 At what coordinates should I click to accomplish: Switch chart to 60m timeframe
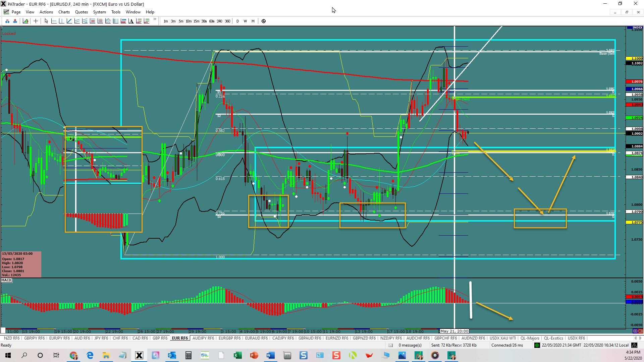[x=212, y=21]
